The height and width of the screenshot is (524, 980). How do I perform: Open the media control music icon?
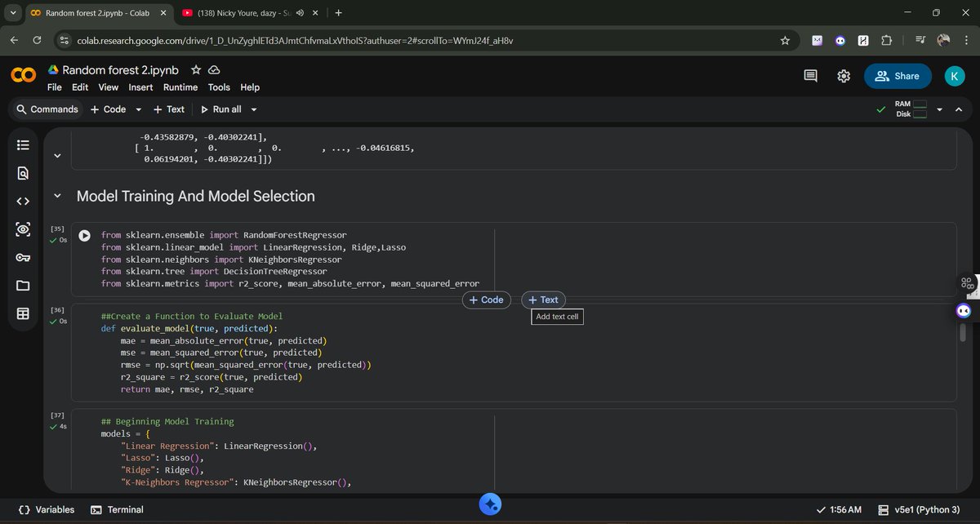coord(920,40)
